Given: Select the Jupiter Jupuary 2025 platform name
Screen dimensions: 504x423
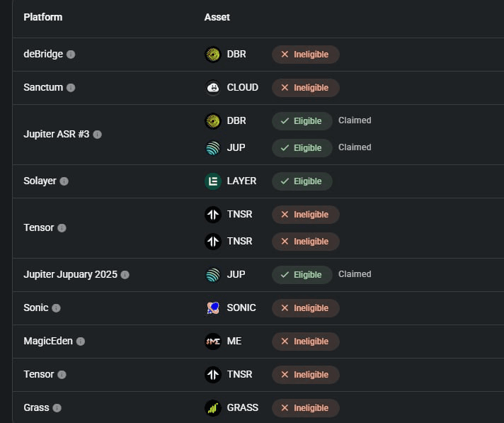Looking at the screenshot, I should click(70, 274).
